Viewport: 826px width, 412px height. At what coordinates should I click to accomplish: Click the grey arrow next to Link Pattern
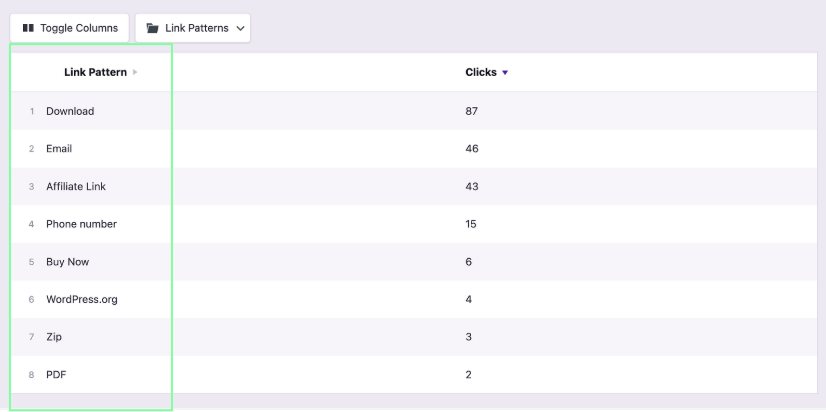(x=135, y=72)
